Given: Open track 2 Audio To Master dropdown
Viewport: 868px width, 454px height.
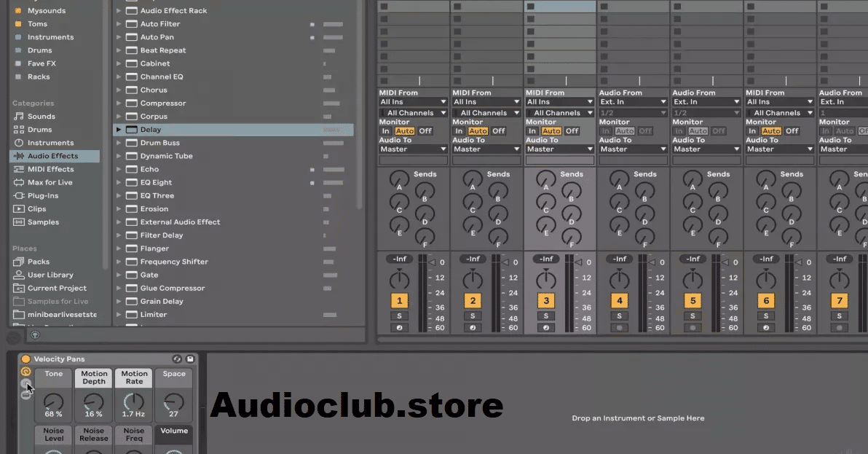Looking at the screenshot, I should tap(486, 149).
